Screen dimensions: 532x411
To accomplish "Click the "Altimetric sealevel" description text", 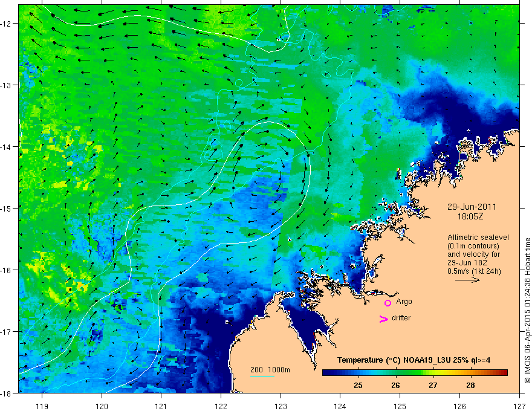I will click(478, 238).
